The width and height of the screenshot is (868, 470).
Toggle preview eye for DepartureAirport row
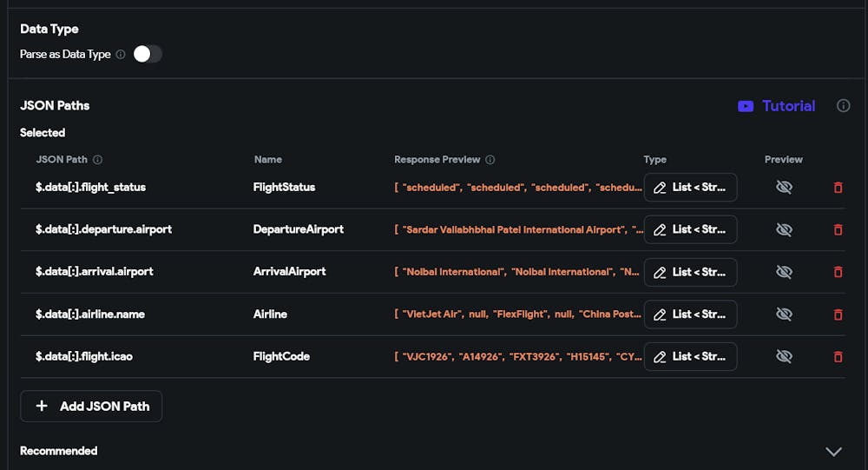[x=784, y=229]
